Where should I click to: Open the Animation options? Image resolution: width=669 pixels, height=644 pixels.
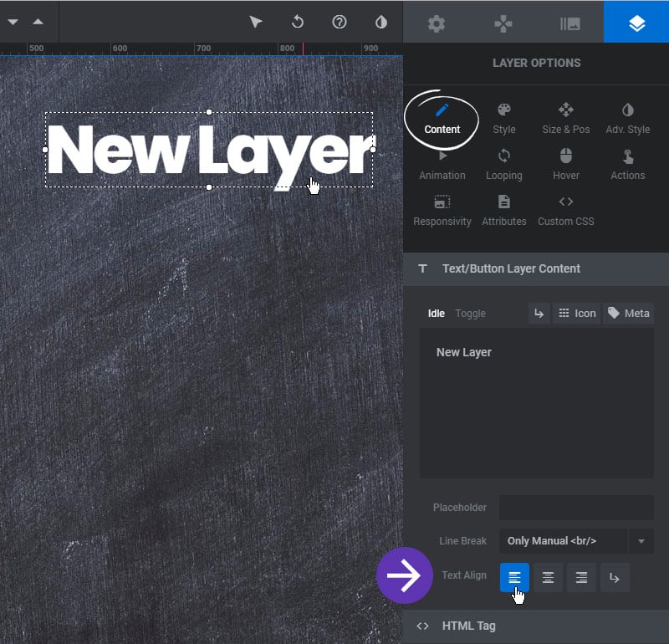pyautogui.click(x=442, y=166)
